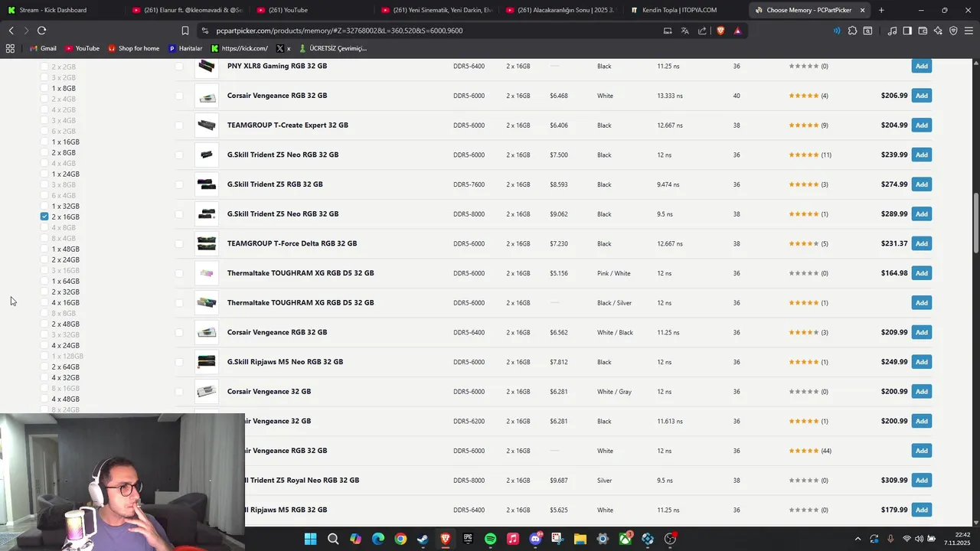Add the Thermaltake TOUGHRAM Pink / White kit
The width and height of the screenshot is (980, 551).
coord(922,273)
